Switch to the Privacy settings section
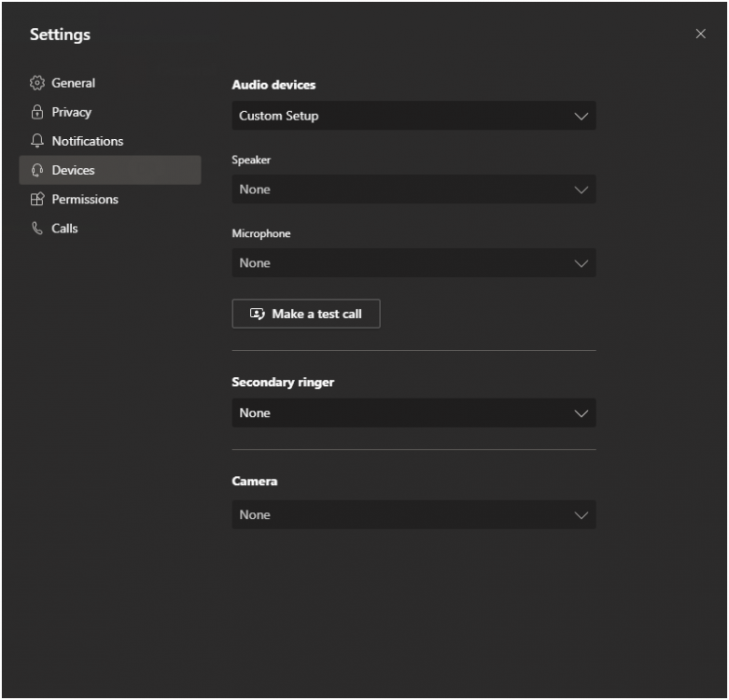Screen dimensions: 729x700 click(x=72, y=112)
